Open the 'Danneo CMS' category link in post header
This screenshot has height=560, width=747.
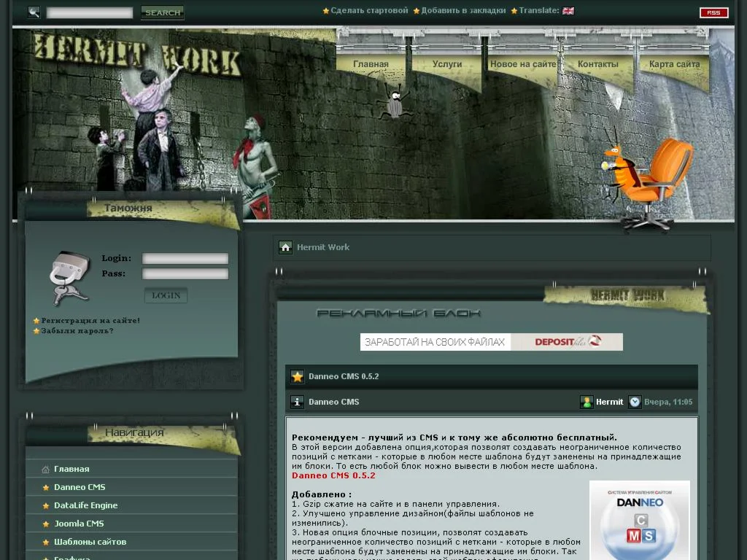(x=333, y=402)
